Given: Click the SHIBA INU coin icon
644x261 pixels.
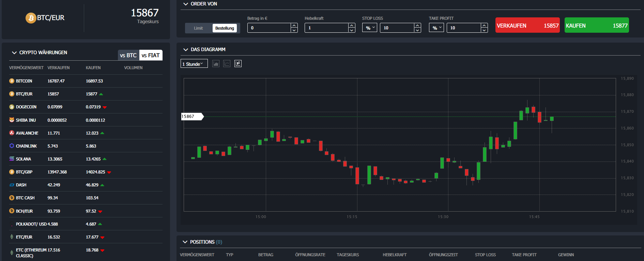Looking at the screenshot, I should [x=12, y=120].
